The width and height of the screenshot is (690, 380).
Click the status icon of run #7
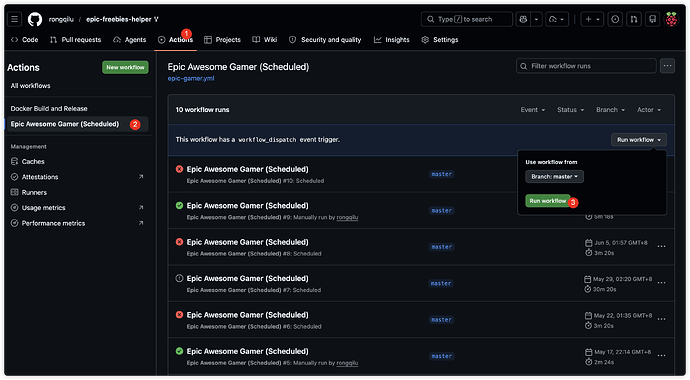point(179,278)
